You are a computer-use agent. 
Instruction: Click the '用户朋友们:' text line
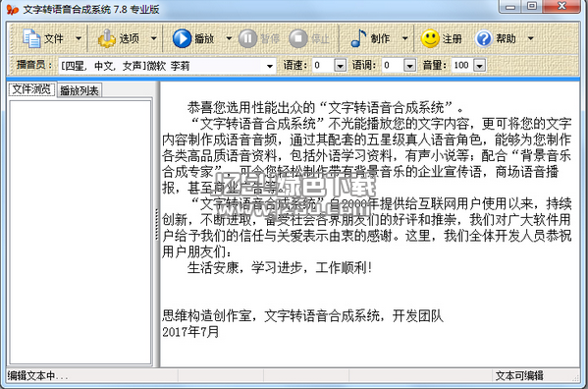pos(196,251)
